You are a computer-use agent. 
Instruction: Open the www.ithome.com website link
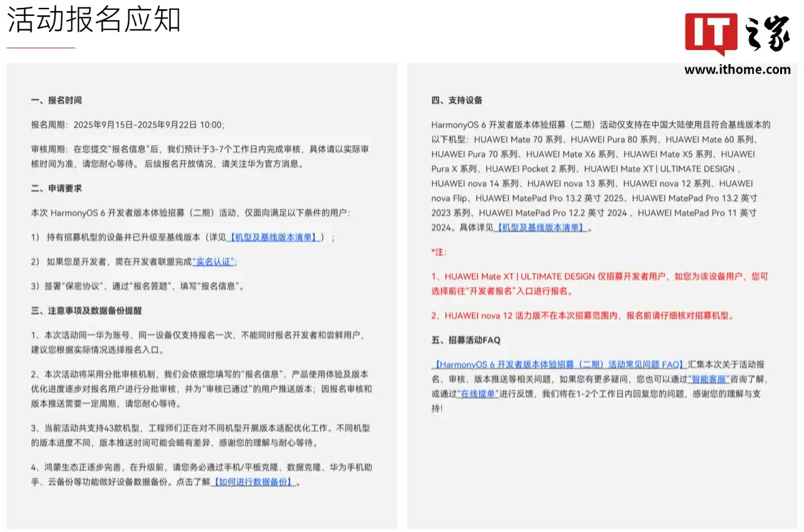pyautogui.click(x=737, y=69)
